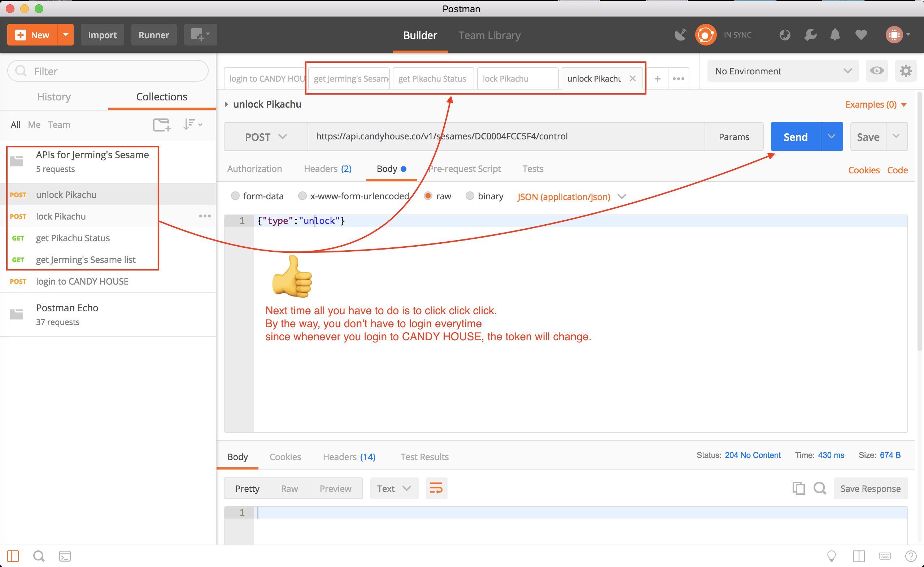This screenshot has height=567, width=924.
Task: Open the Authorization request tab
Action: coord(254,169)
